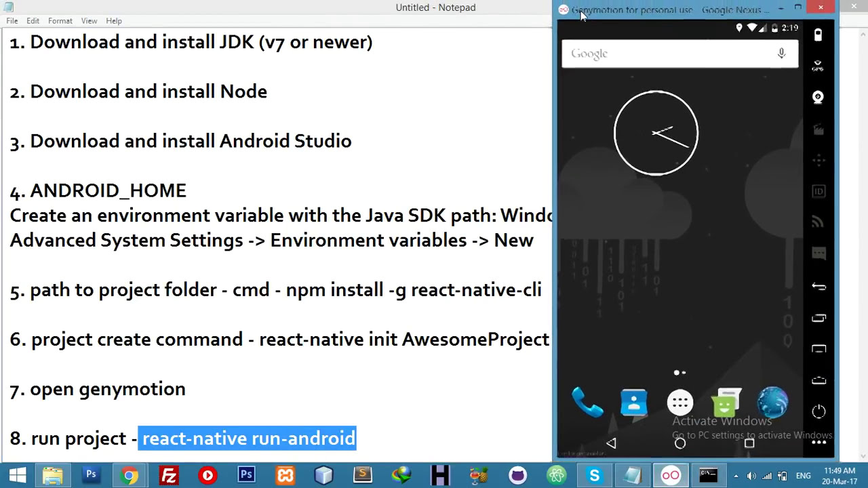
Task: Open Skype from the taskbar
Action: click(595, 476)
